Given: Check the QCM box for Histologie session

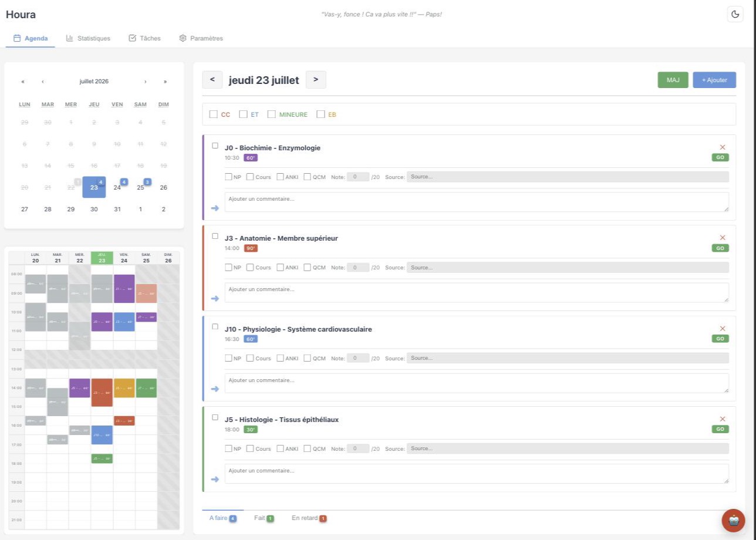Looking at the screenshot, I should (x=307, y=448).
